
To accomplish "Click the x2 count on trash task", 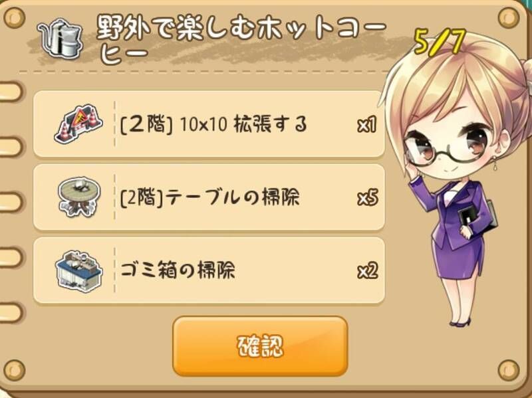I will pos(368,271).
